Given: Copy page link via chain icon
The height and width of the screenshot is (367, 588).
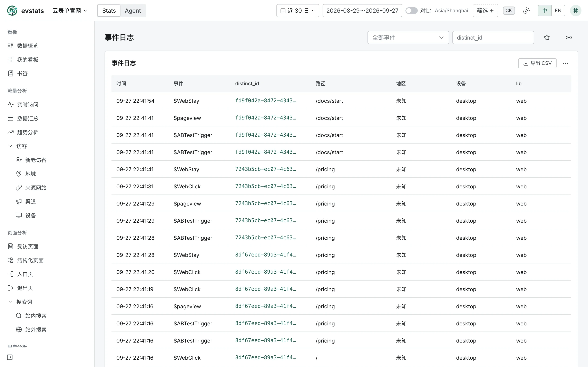Looking at the screenshot, I should point(569,37).
